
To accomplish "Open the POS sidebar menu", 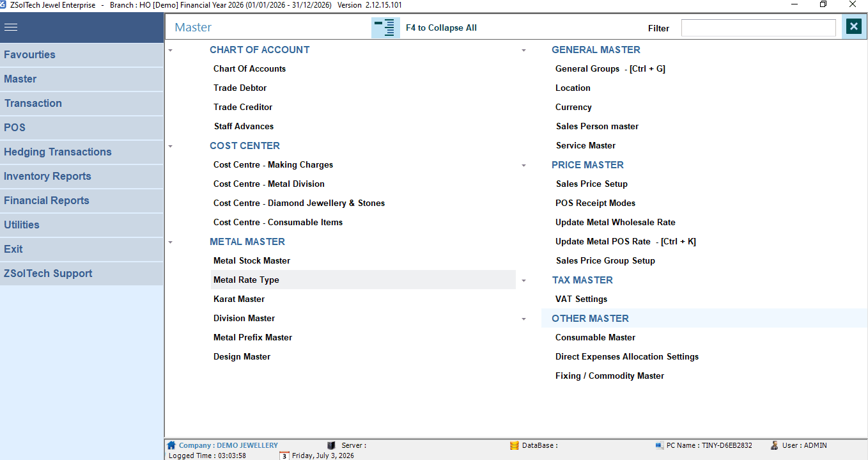I will click(82, 128).
